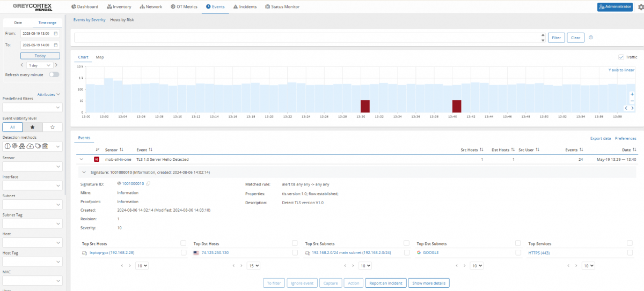
Task: Expand the Attributes section
Action: coord(48,94)
